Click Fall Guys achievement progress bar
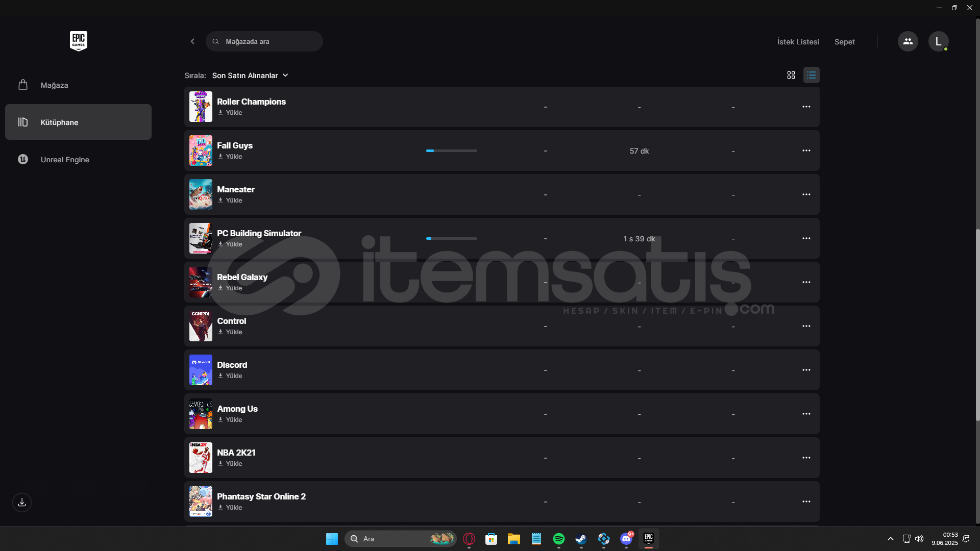The height and width of the screenshot is (551, 980). [452, 151]
